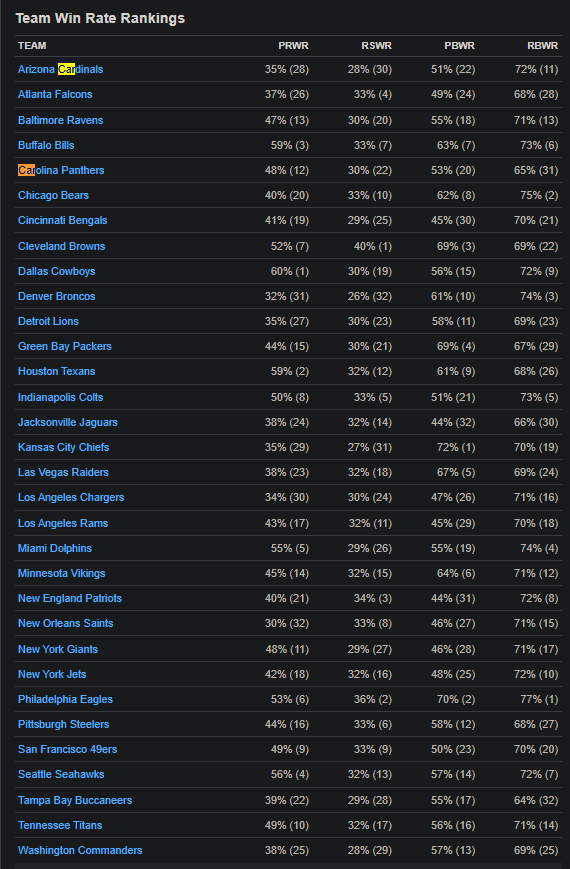Open the Washington Commanders link

tap(80, 850)
